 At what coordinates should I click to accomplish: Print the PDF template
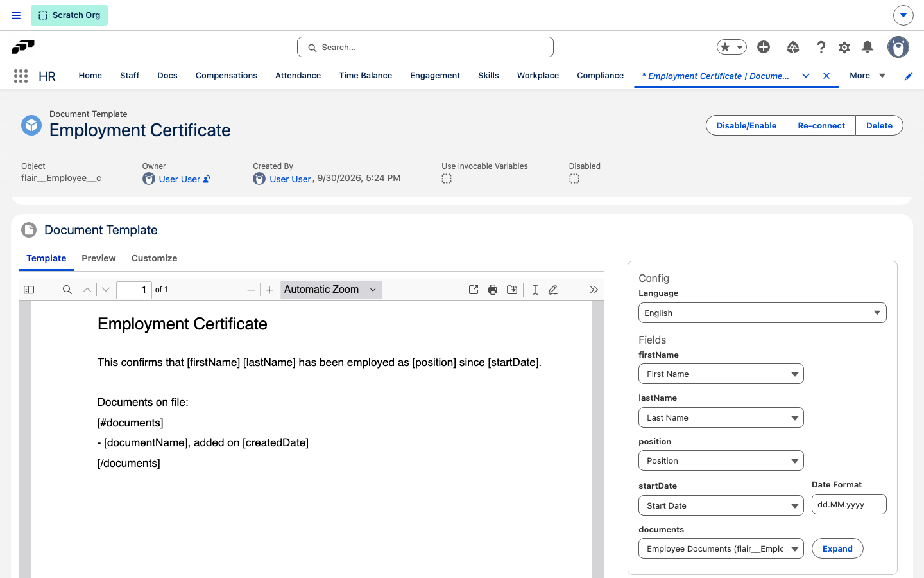pyautogui.click(x=493, y=290)
